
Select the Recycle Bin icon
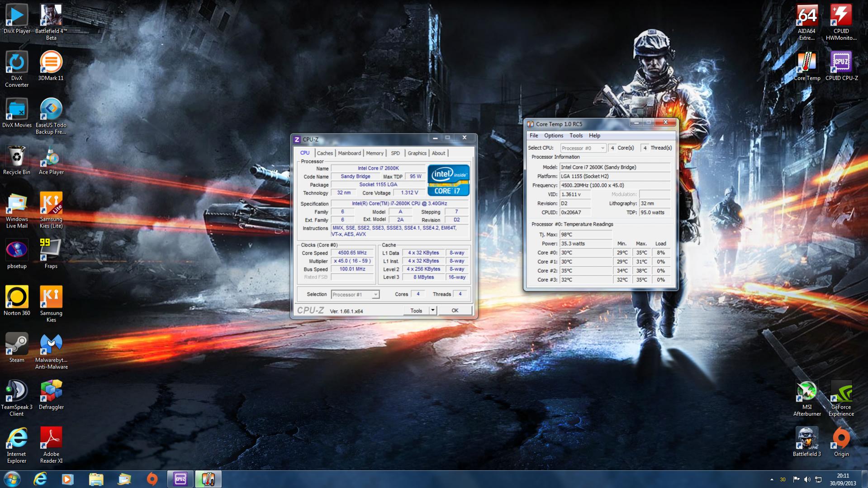(x=17, y=160)
